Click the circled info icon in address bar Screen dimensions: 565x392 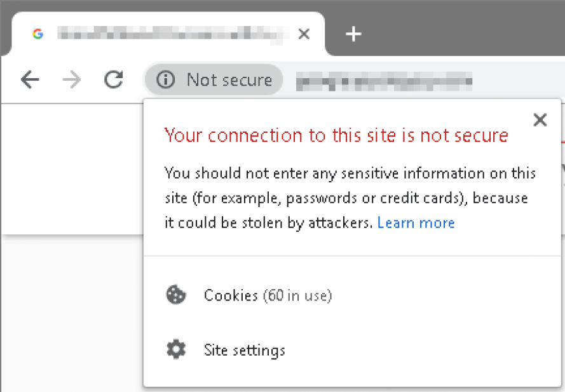click(x=165, y=80)
